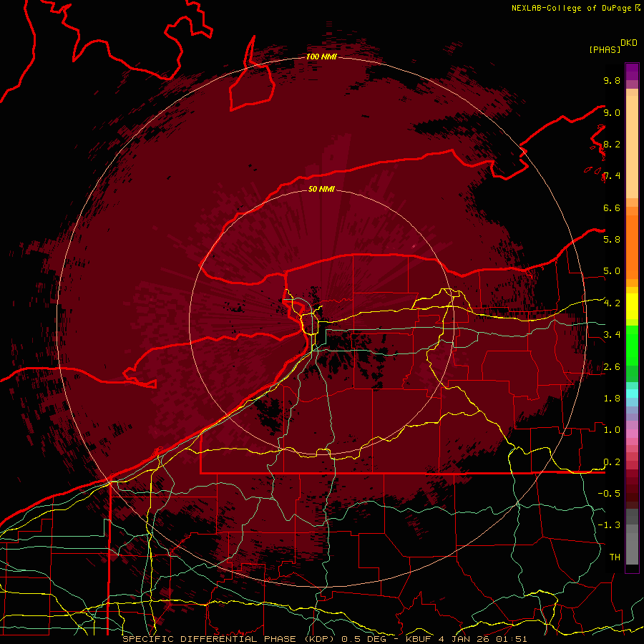Screen dimensions: 644x644
Task: Click the 3.4 scale label
Action: [612, 335]
